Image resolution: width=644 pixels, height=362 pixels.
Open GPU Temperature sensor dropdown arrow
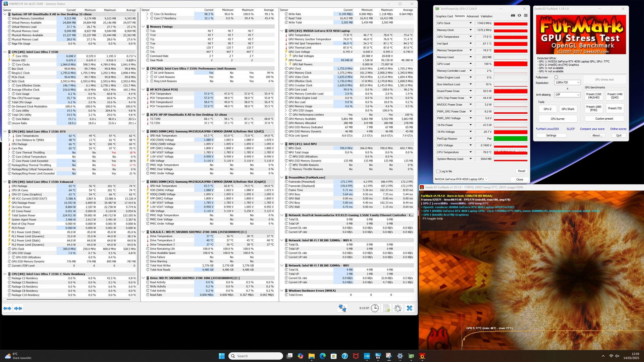[x=470, y=37]
